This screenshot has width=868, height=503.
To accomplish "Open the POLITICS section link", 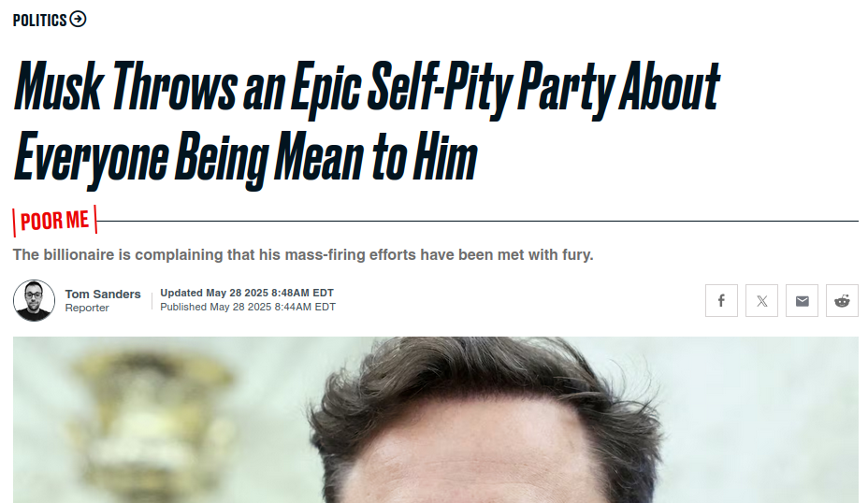I will (x=40, y=21).
